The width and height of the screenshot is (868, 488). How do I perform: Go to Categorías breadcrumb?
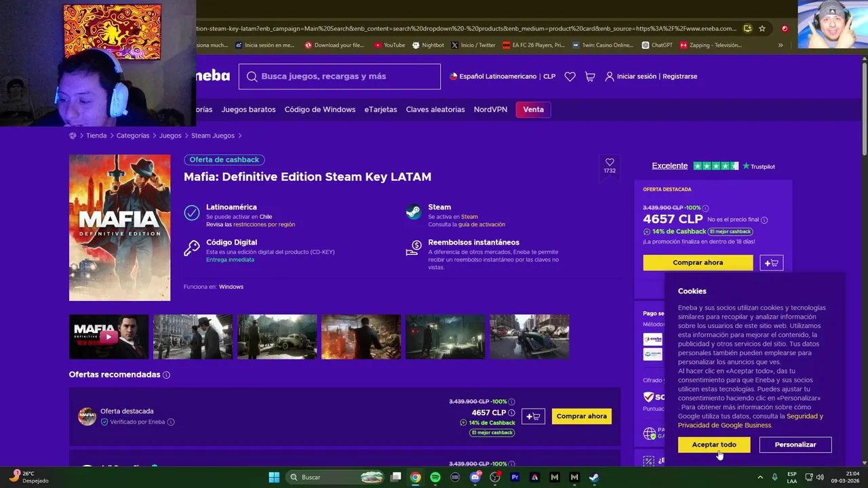click(x=133, y=136)
